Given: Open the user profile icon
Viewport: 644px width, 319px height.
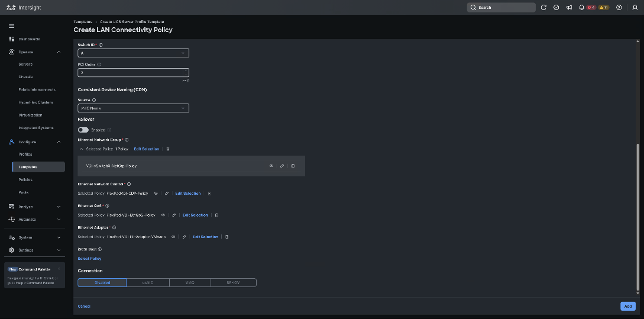Looking at the screenshot, I should [635, 8].
